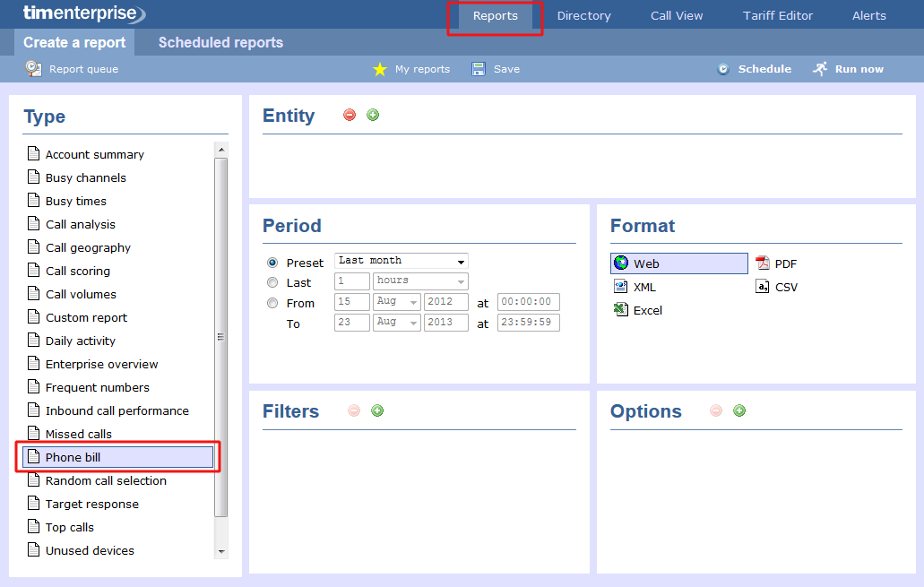Open the Report queue icon
The image size is (924, 587).
pos(34,69)
